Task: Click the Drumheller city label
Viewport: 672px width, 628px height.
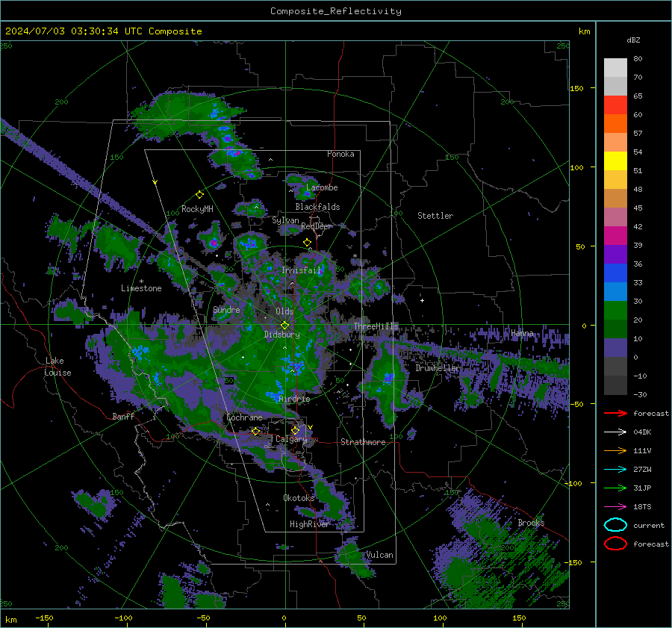Action: pyautogui.click(x=438, y=368)
